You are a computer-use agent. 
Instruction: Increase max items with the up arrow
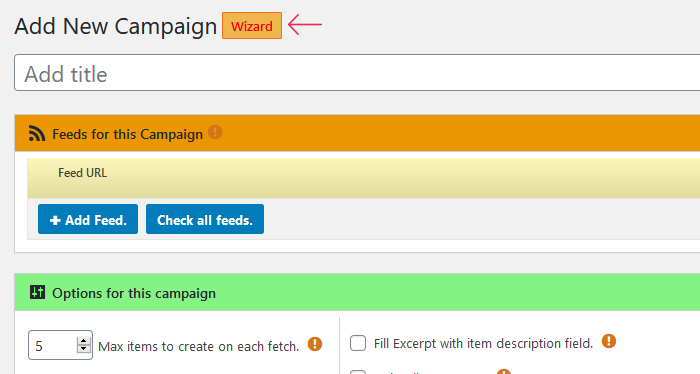83,341
